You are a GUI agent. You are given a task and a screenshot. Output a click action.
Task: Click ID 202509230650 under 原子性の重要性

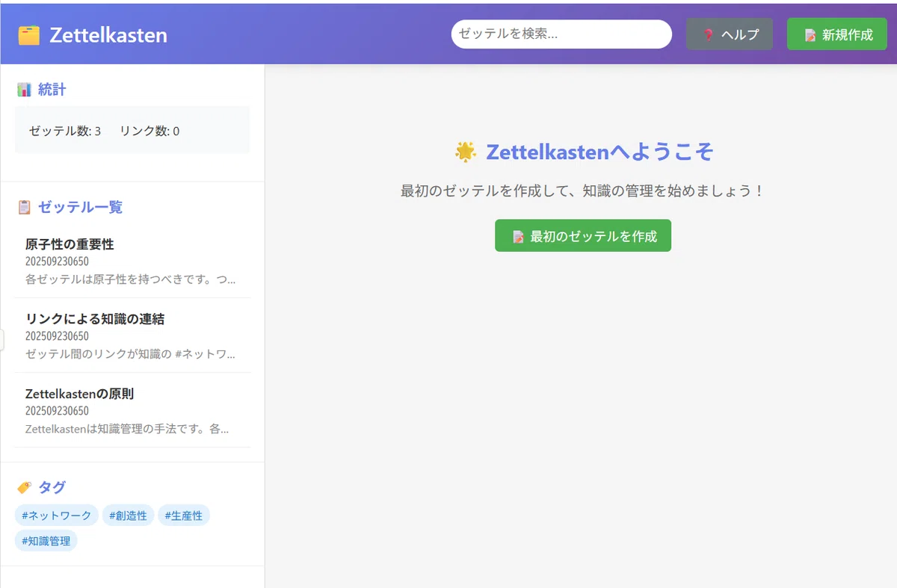57,261
